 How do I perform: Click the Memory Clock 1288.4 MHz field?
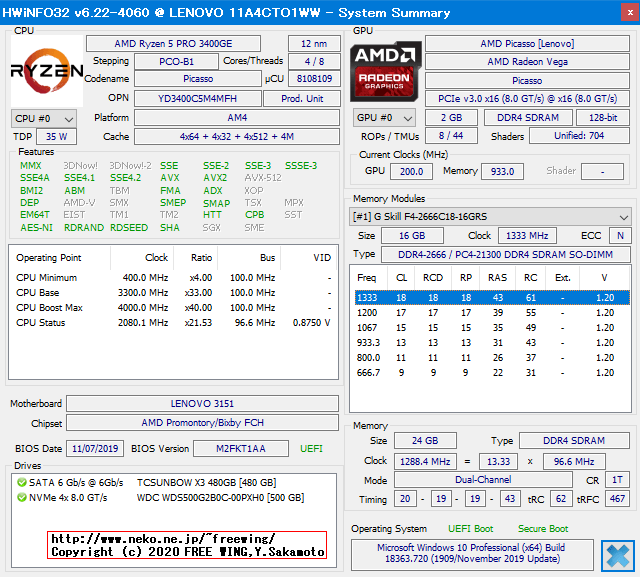tap(425, 462)
